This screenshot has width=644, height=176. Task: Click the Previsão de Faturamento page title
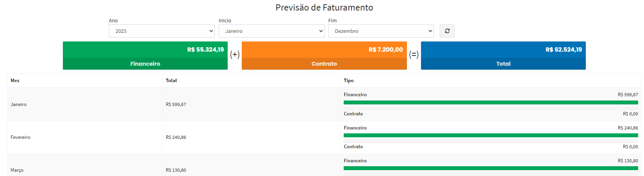tap(324, 7)
